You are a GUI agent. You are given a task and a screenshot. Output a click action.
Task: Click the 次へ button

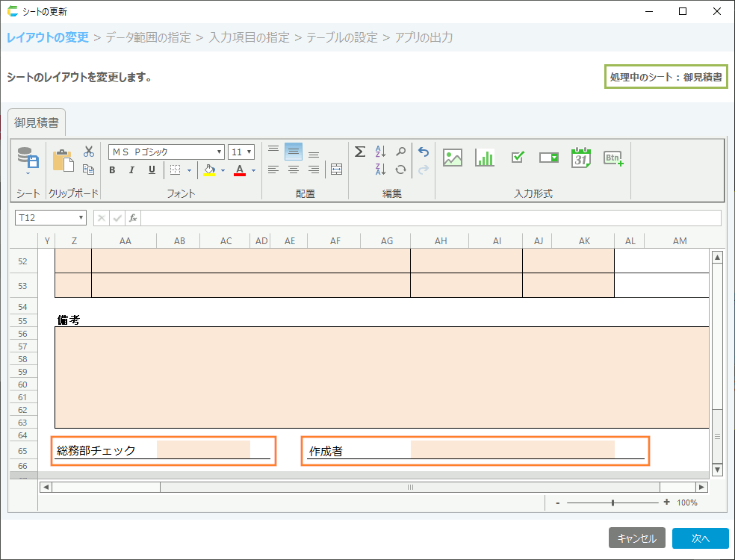click(x=700, y=538)
